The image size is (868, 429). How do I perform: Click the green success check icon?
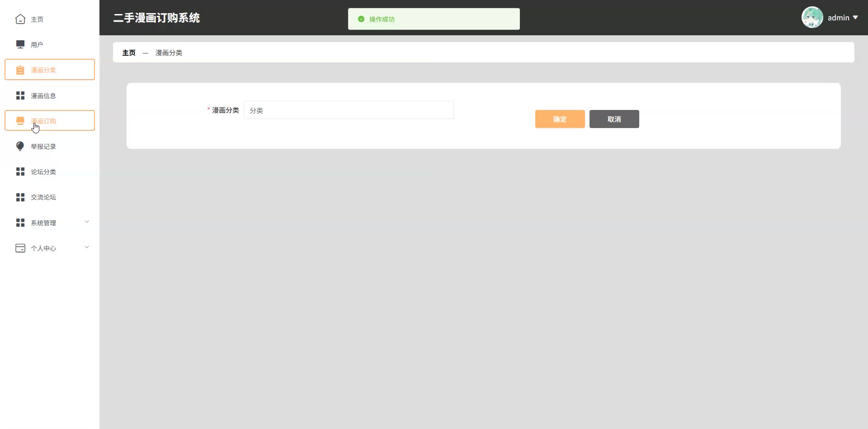pyautogui.click(x=361, y=19)
